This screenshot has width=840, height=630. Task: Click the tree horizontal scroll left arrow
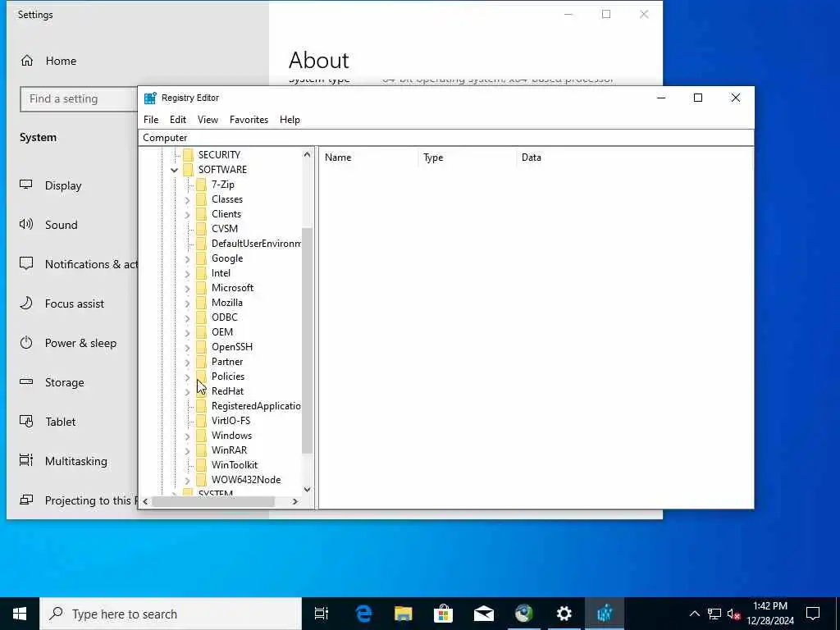pyautogui.click(x=145, y=501)
